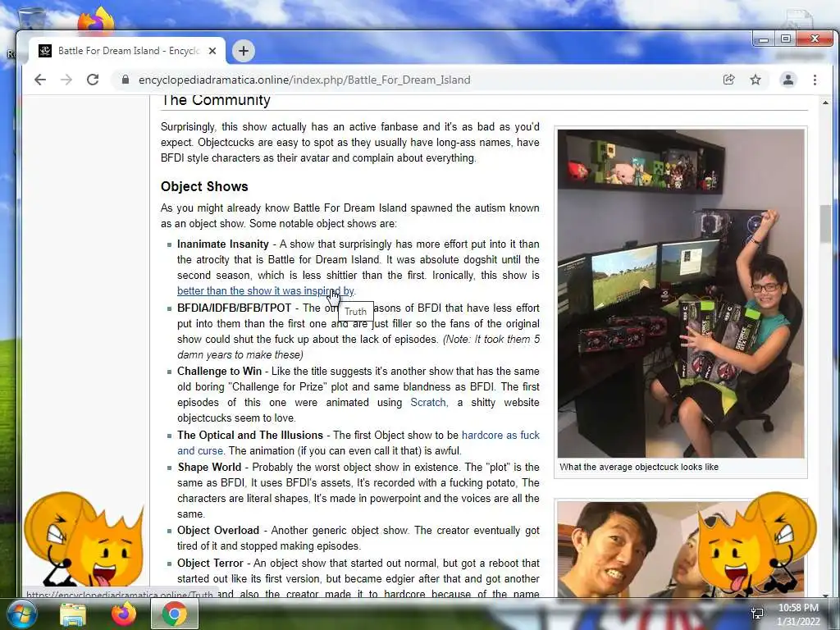Select the Battle For Dream Island tab

pos(127,51)
